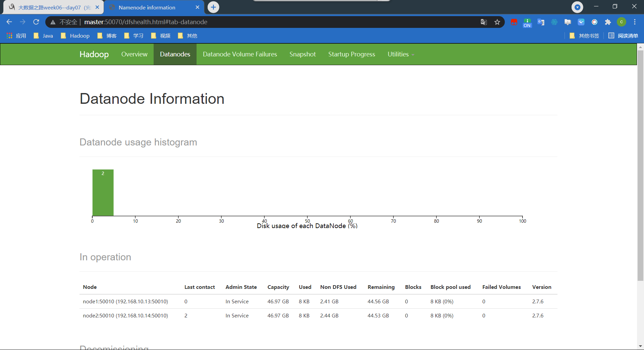
Task: Click the scrollbar down arrow
Action: click(x=640, y=346)
